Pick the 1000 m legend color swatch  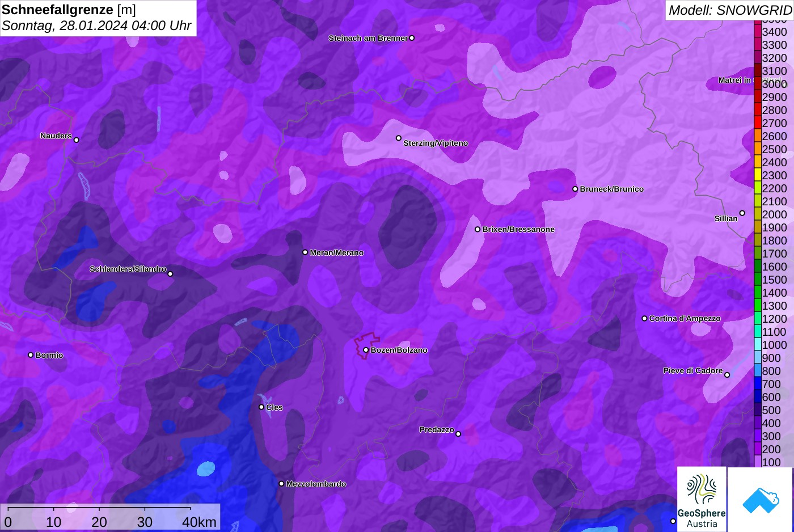click(x=758, y=344)
